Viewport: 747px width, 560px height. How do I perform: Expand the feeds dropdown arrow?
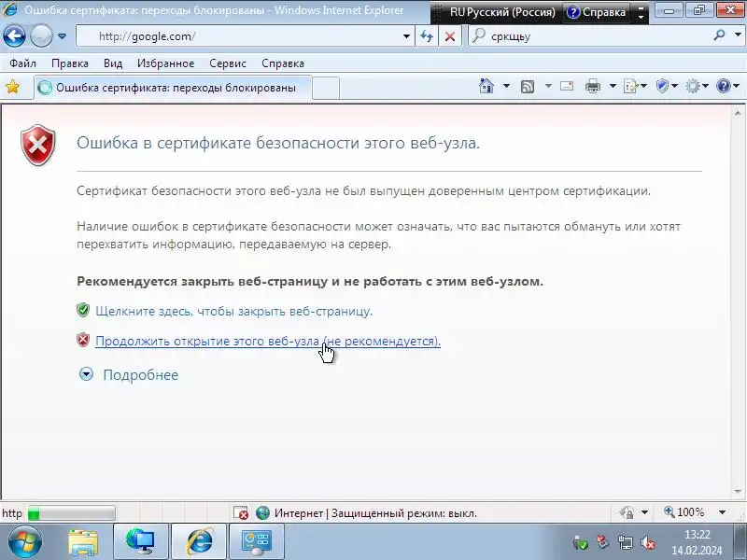(x=548, y=86)
